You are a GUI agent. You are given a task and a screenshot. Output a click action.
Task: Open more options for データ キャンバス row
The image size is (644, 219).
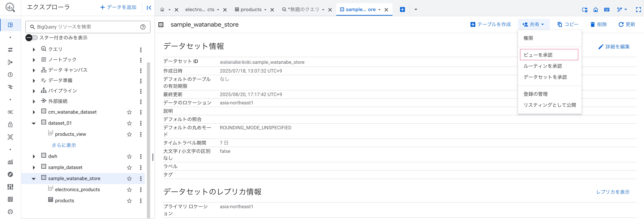141,70
